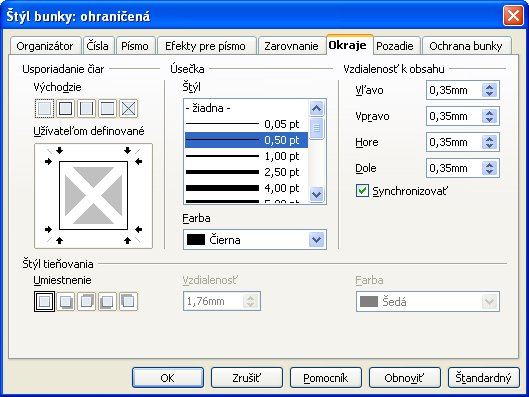Select the top and bottom borders preset
Screen dimensions: 529x397
pyautogui.click(x=107, y=109)
